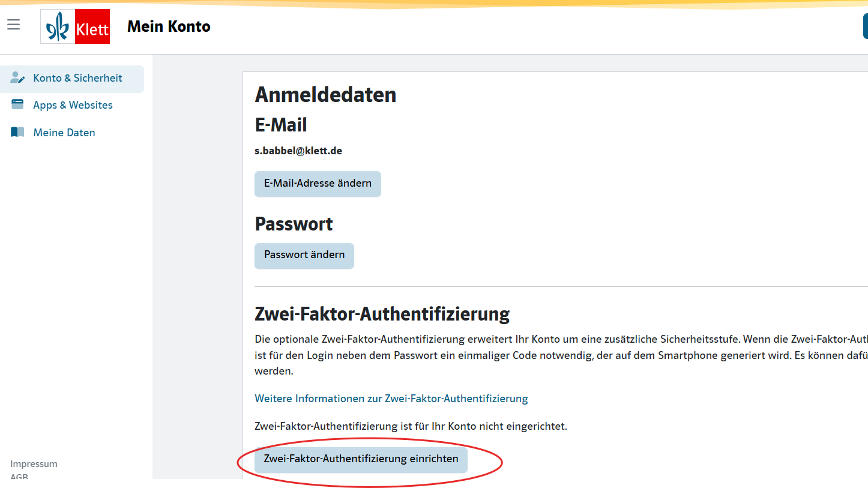This screenshot has height=488, width=868.
Task: Click the book icon beside Meine Daten
Action: 17,133
